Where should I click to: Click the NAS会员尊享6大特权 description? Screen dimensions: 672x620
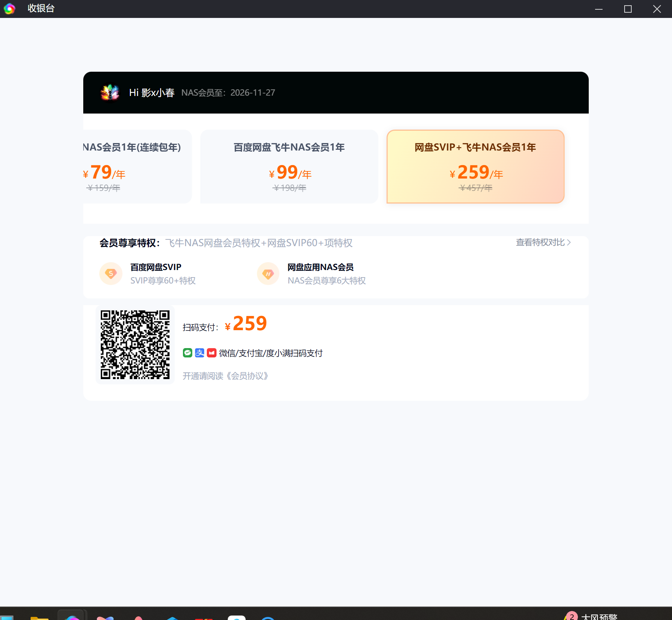coord(327,280)
